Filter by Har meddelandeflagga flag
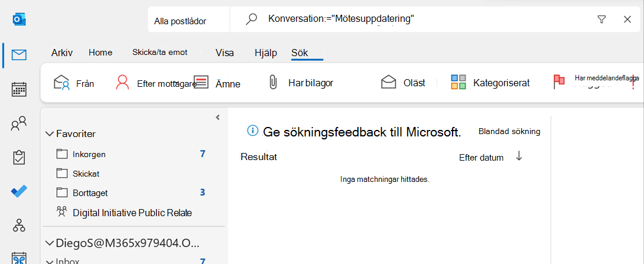This screenshot has width=644, height=264. [x=596, y=82]
